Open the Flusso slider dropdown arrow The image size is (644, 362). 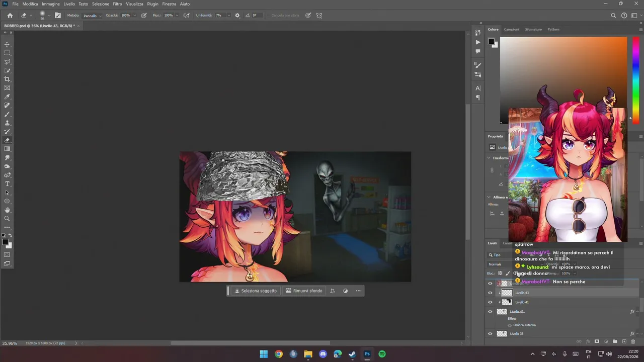coord(177,16)
